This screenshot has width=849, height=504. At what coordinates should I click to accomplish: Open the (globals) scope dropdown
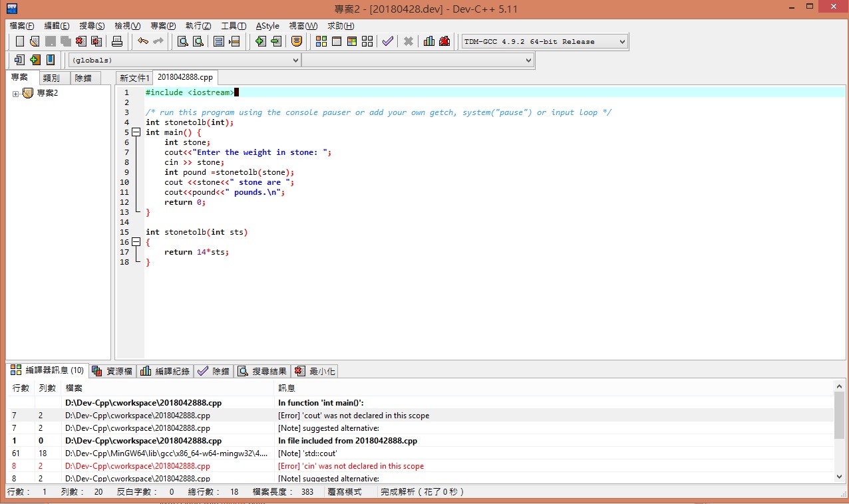pyautogui.click(x=296, y=61)
